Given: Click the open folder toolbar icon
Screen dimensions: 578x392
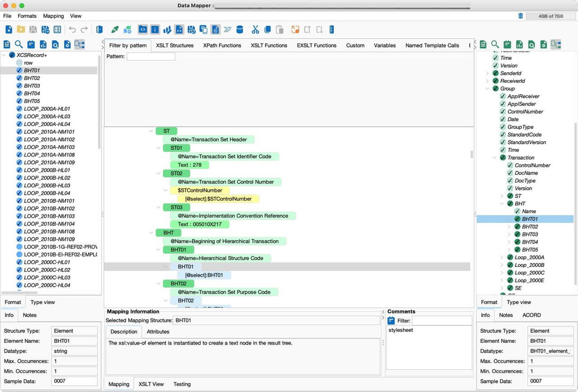Looking at the screenshot, I should point(21,30).
